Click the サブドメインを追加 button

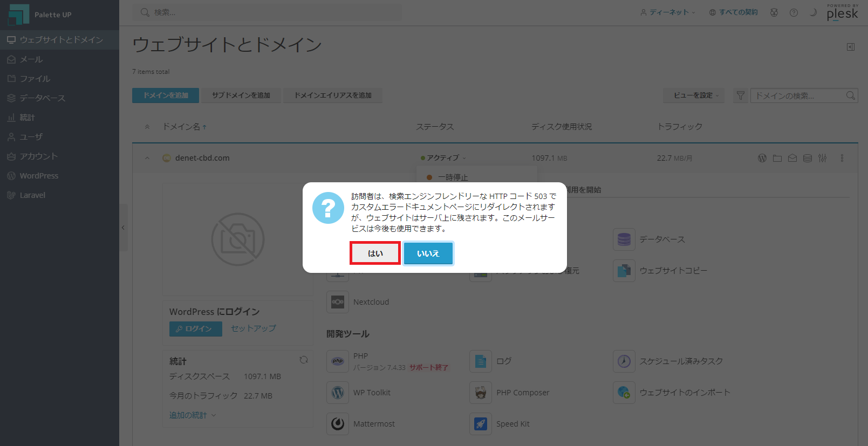(x=241, y=95)
